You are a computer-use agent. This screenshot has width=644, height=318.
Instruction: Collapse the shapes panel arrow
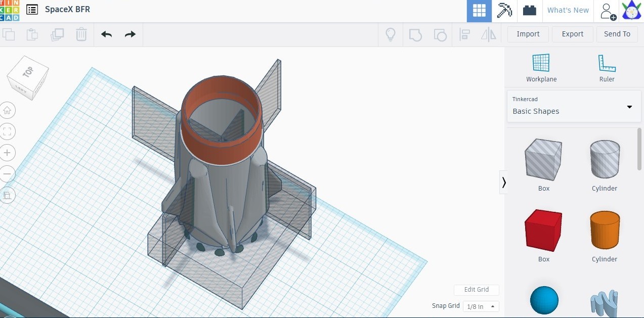tap(504, 182)
